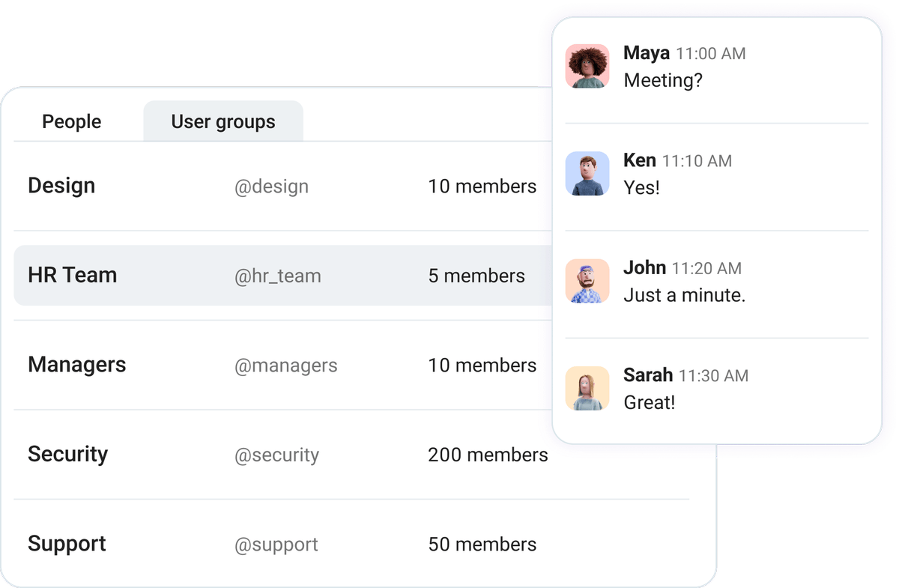Viewport: 899px width, 588px height.
Task: Click Sarah's profile avatar
Action: coord(588,389)
